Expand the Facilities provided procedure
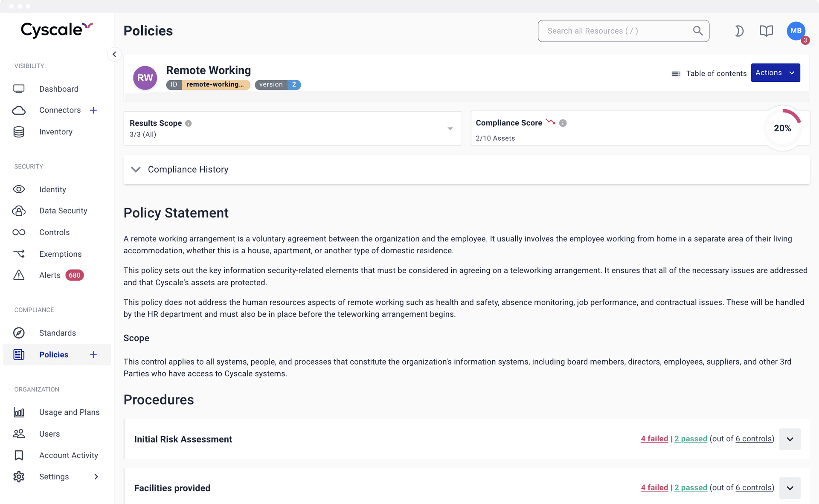This screenshot has width=819, height=504. point(790,488)
